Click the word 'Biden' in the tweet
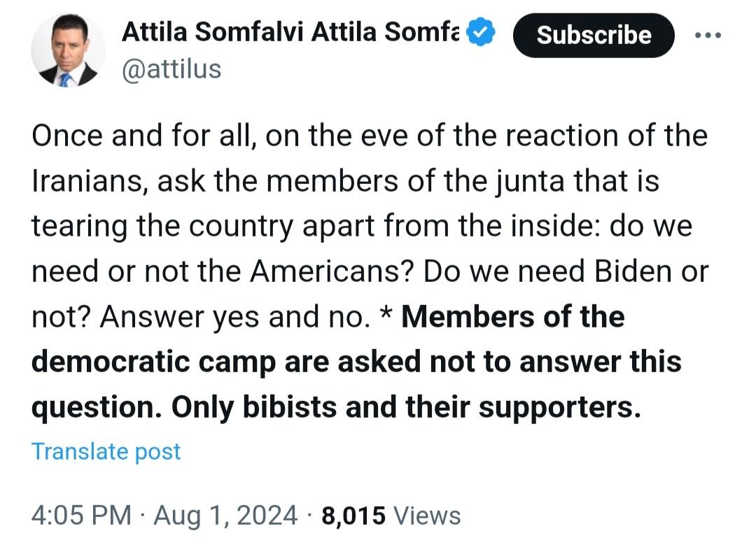This screenshot has width=756, height=538. click(633, 271)
